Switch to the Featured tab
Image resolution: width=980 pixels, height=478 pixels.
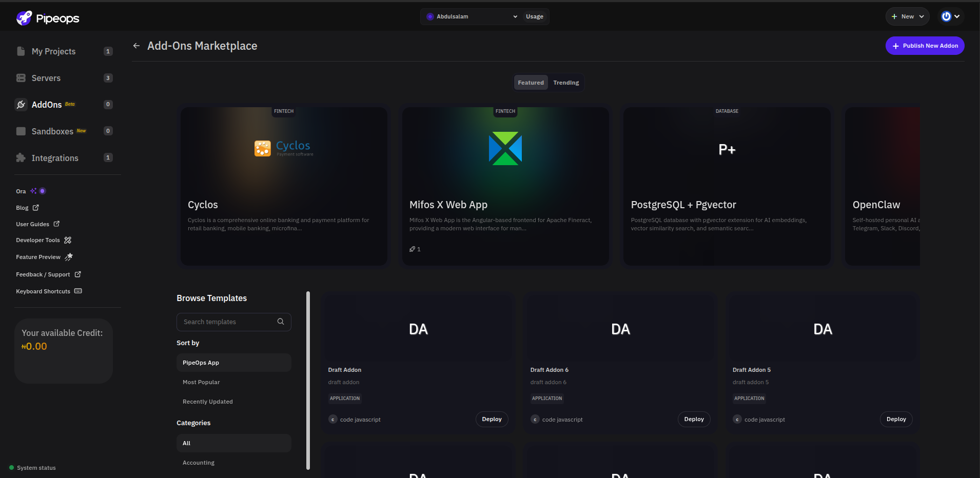click(531, 83)
